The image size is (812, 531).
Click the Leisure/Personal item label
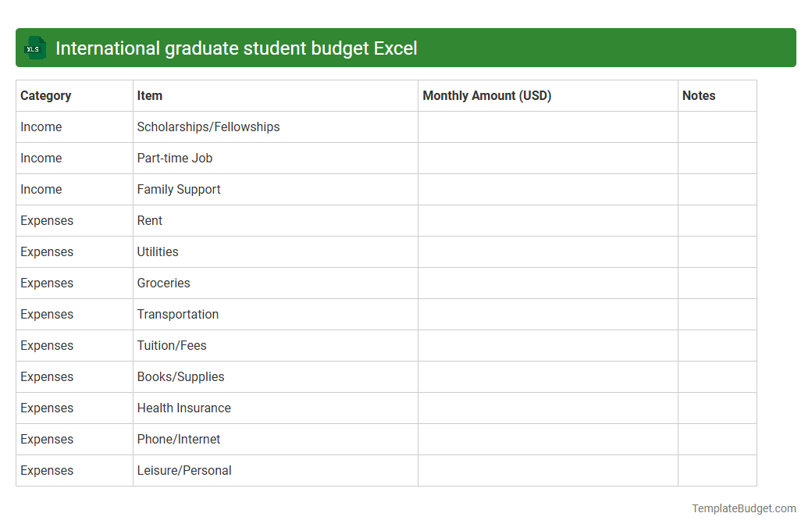tap(184, 470)
